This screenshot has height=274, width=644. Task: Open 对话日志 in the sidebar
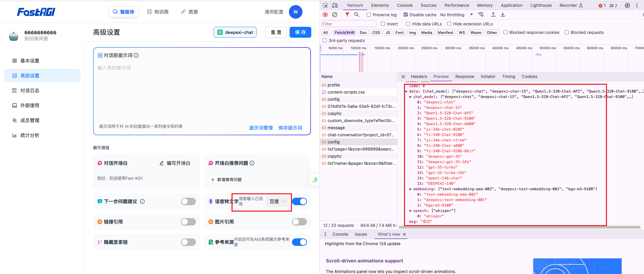tap(42, 91)
